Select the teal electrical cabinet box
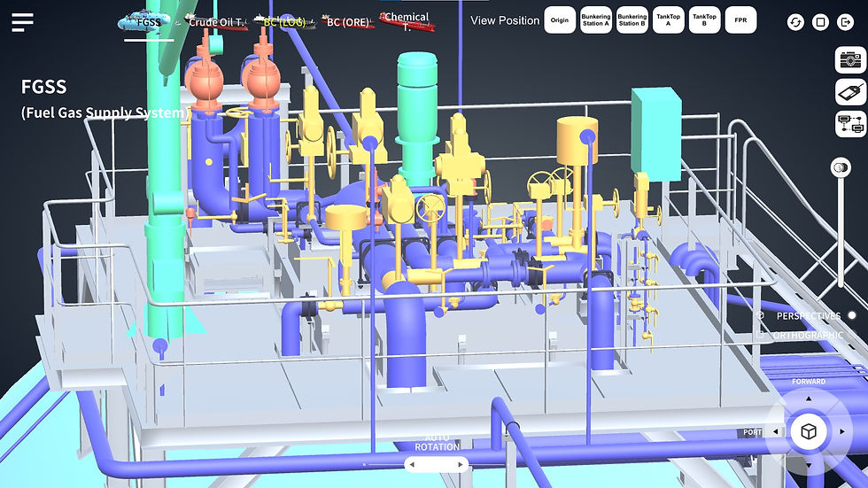This screenshot has width=868, height=488. coord(656,134)
